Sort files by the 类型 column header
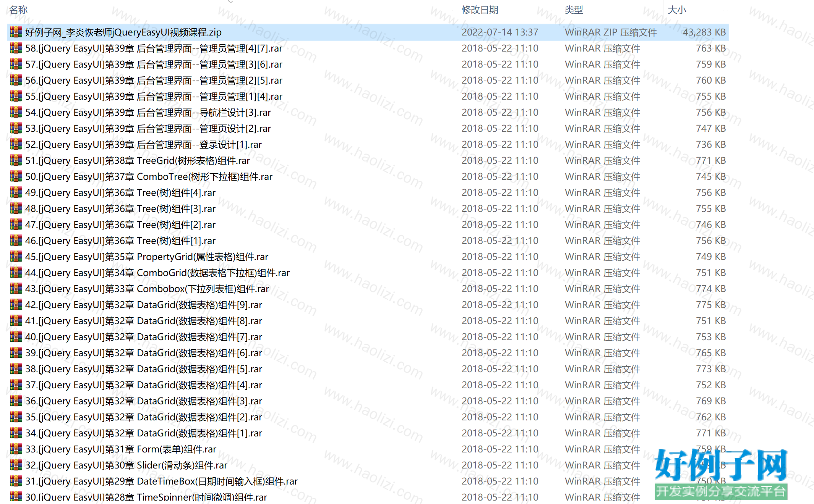This screenshot has height=504, width=814. (574, 10)
